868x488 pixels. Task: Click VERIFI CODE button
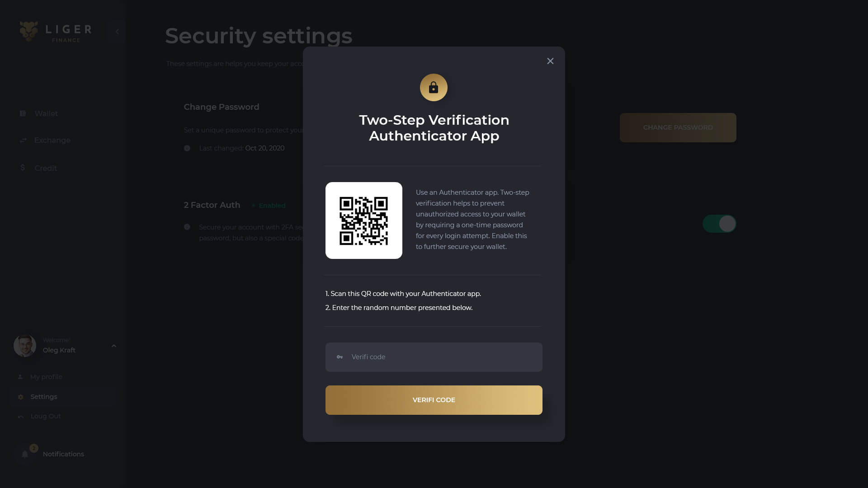coord(434,399)
